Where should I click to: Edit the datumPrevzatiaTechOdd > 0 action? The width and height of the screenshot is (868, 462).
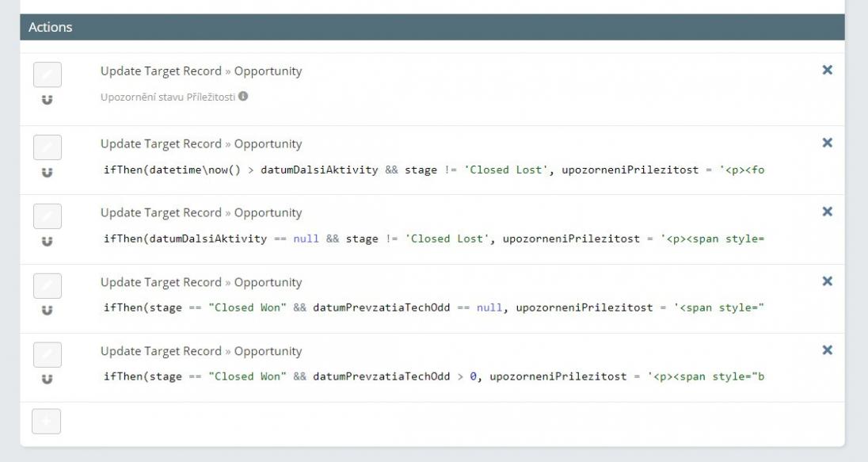pyautogui.click(x=47, y=355)
